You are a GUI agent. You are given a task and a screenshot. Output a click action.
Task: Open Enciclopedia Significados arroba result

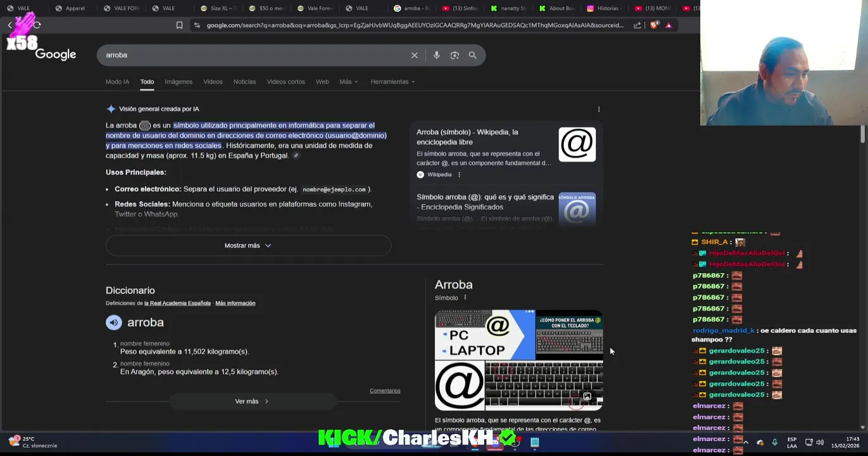[x=485, y=202]
